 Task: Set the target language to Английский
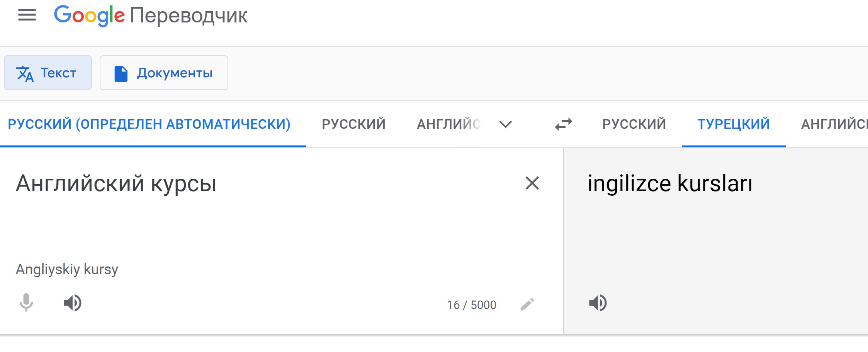[x=834, y=124]
